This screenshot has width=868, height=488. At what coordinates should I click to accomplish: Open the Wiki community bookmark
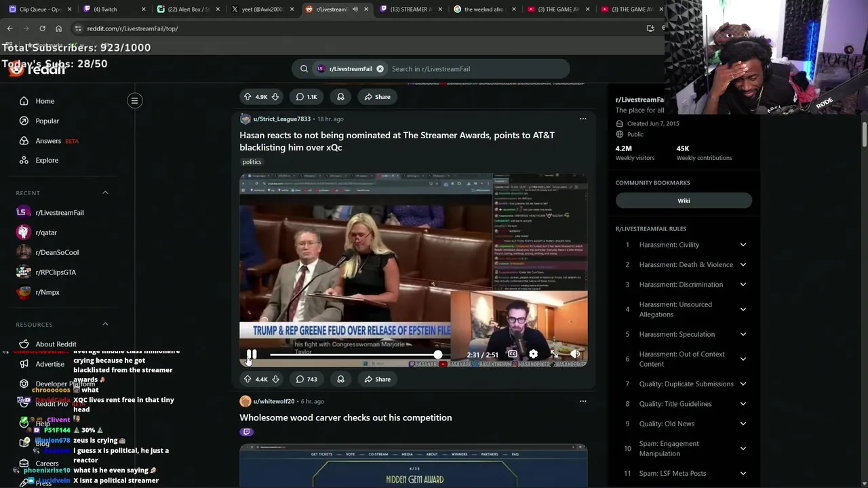pos(684,201)
